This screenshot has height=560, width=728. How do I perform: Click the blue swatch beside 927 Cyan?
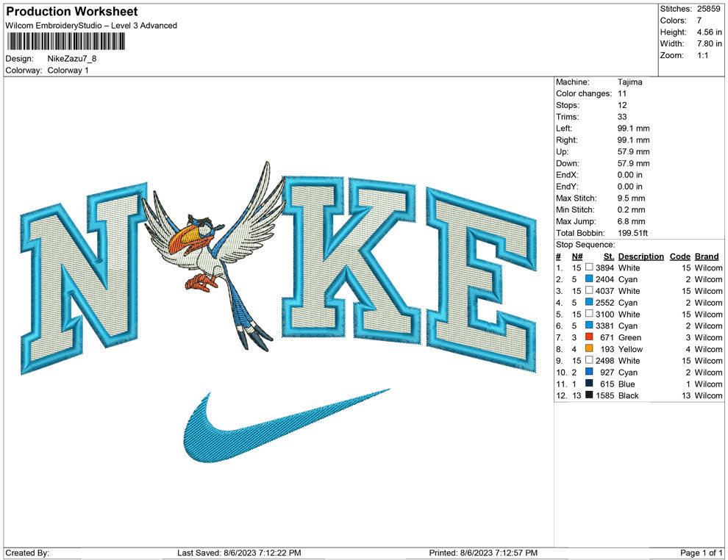tap(589, 372)
